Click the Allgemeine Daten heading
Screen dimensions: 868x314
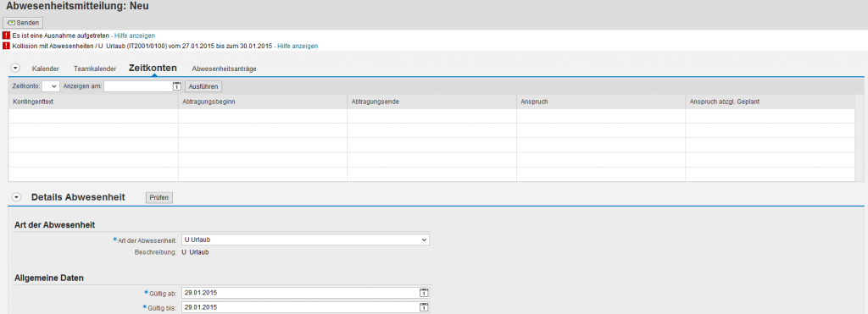(x=48, y=278)
